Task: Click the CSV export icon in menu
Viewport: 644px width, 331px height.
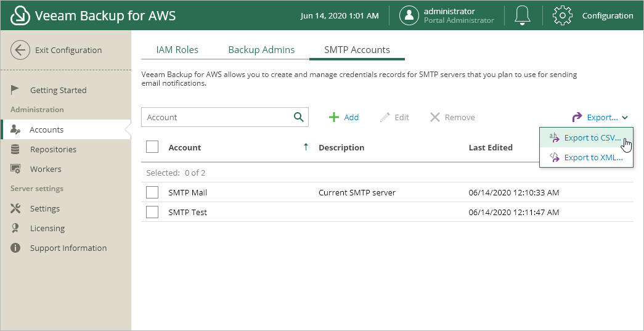Action: click(x=555, y=137)
